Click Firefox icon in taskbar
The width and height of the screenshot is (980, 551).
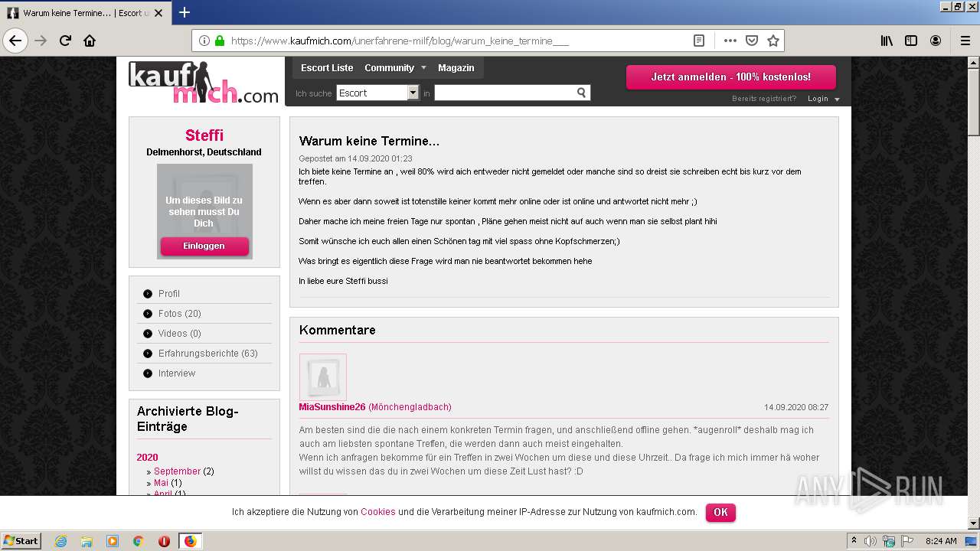(190, 541)
